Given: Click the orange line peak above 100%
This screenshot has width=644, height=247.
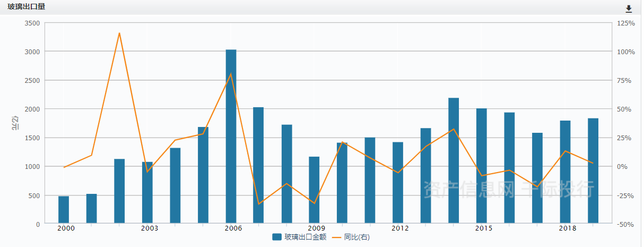Looking at the screenshot, I should tap(119, 33).
